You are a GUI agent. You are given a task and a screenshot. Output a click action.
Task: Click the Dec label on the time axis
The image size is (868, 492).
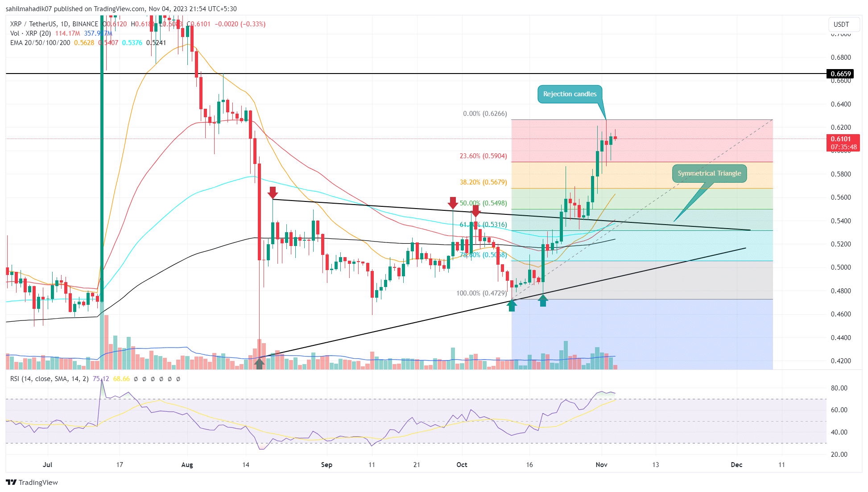(736, 465)
